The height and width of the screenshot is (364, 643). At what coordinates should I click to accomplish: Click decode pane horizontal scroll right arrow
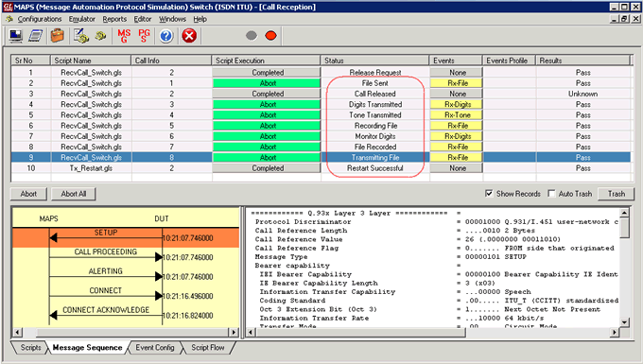click(615, 332)
